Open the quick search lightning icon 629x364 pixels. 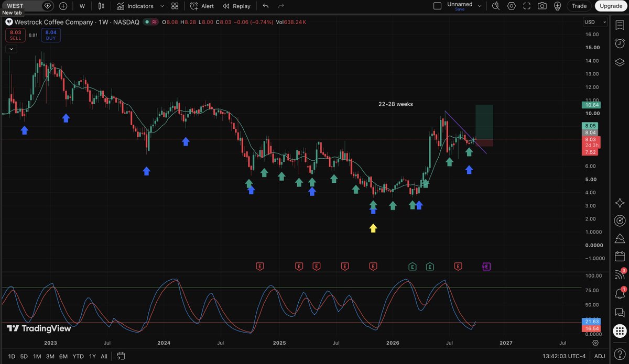pyautogui.click(x=496, y=6)
